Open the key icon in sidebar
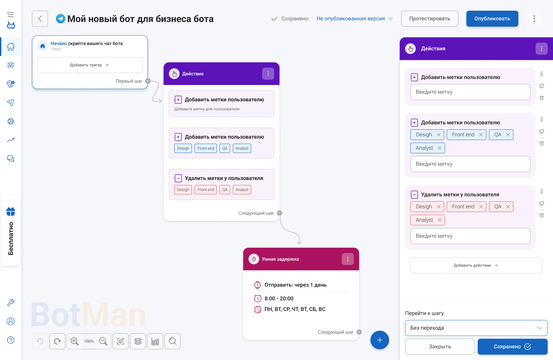 point(11,303)
